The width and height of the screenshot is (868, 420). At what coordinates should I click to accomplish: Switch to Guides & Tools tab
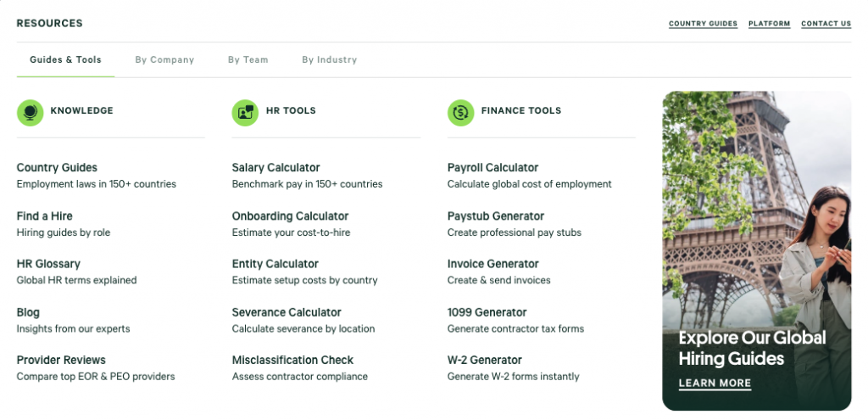(x=66, y=59)
